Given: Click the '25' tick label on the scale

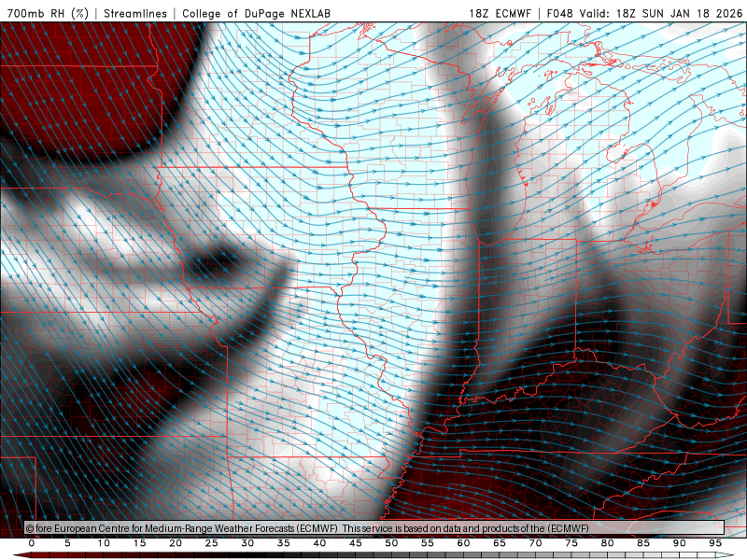Looking at the screenshot, I should pos(212,543).
